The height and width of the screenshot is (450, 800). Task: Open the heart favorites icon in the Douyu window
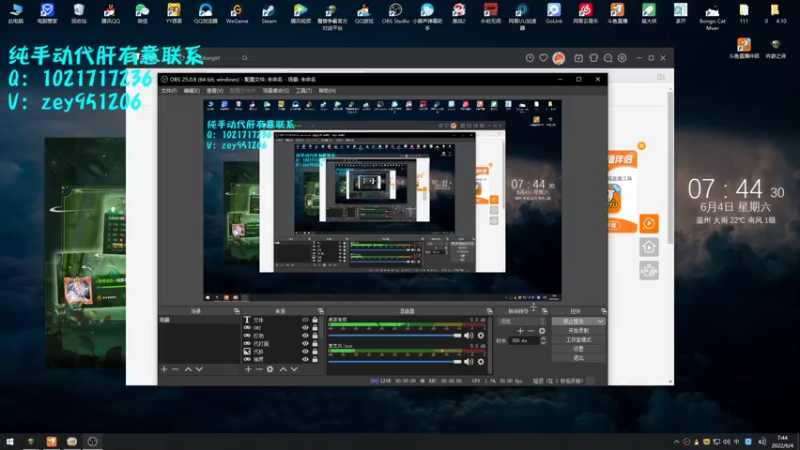(x=543, y=58)
